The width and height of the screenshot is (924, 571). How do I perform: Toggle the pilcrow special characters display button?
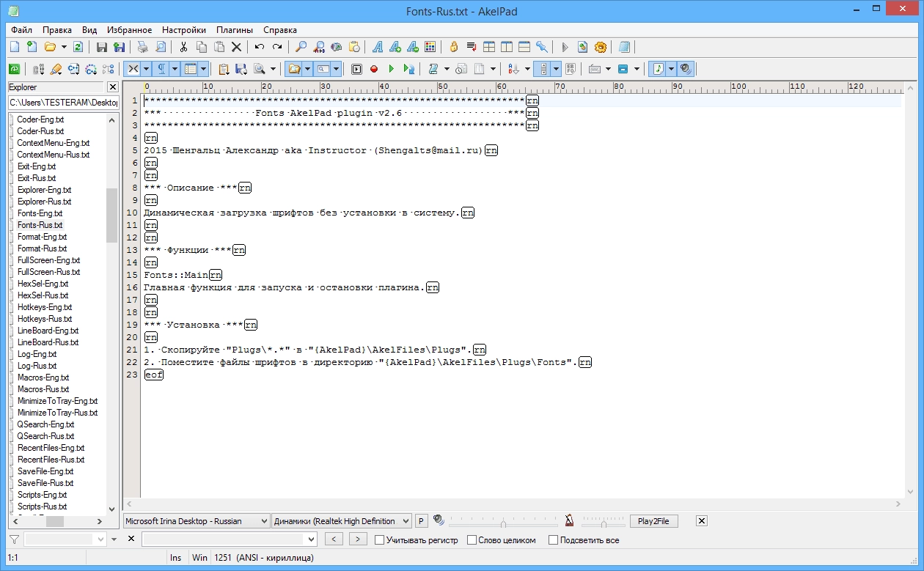click(x=161, y=69)
